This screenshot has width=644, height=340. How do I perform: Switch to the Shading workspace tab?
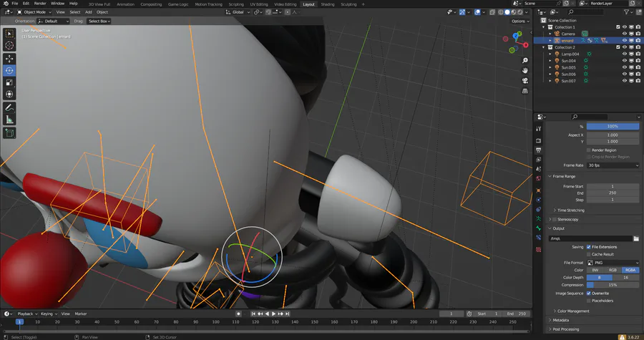coord(327,4)
